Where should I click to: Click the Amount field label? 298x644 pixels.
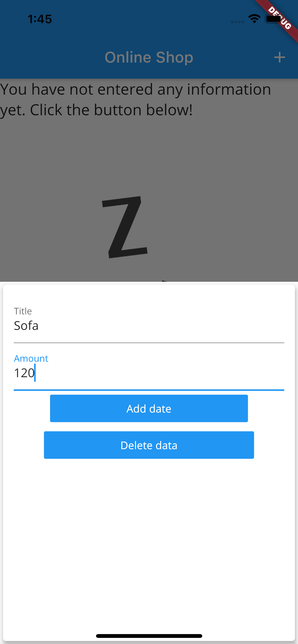31,358
